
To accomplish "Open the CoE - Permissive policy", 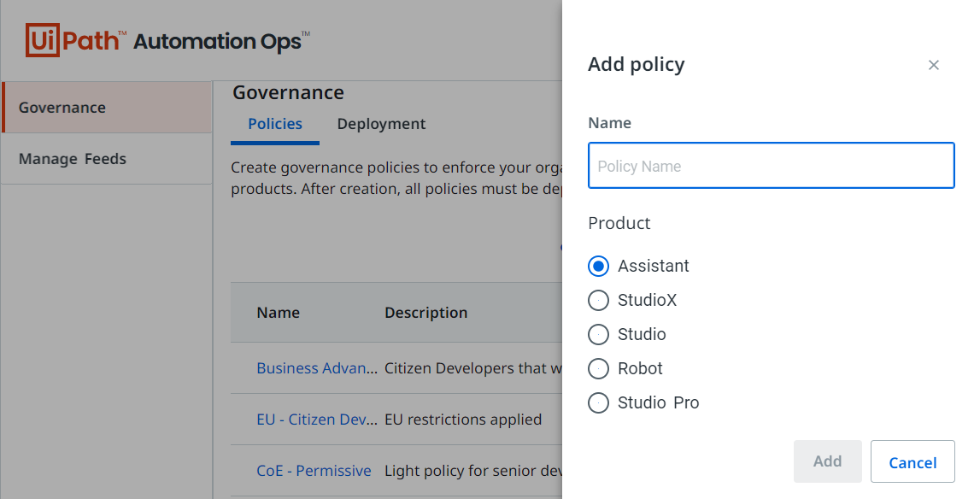I will pyautogui.click(x=314, y=471).
